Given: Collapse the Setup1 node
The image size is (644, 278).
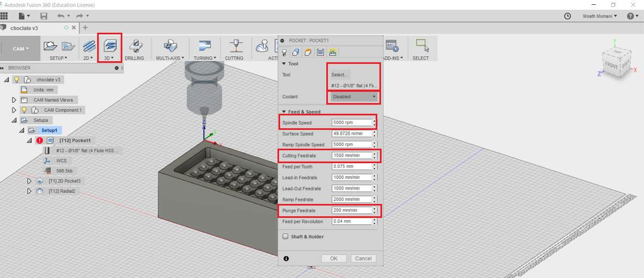Looking at the screenshot, I should click(x=22, y=130).
